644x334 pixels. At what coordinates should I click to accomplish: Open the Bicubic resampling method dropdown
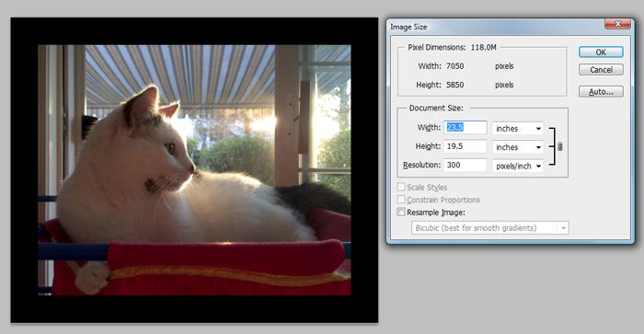coord(490,227)
